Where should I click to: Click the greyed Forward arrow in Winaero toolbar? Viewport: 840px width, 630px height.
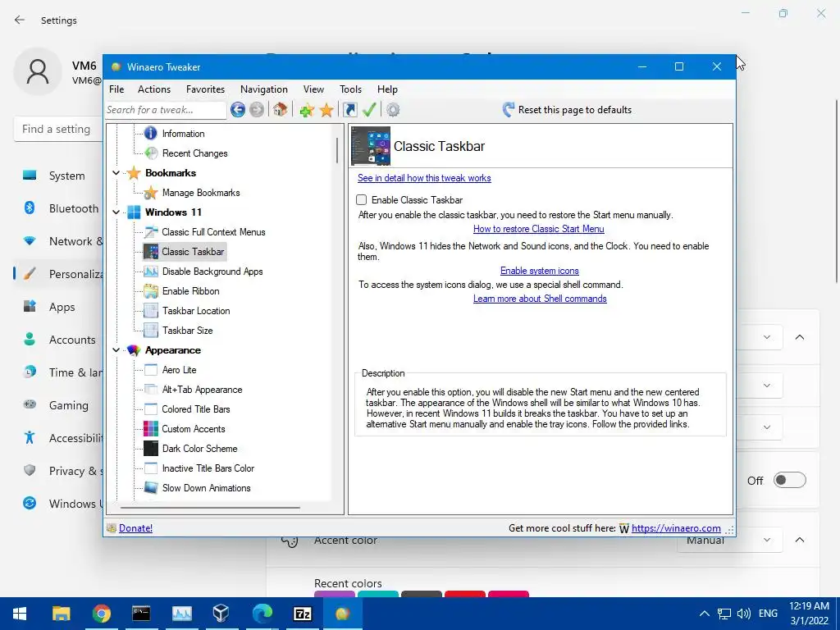click(x=257, y=110)
